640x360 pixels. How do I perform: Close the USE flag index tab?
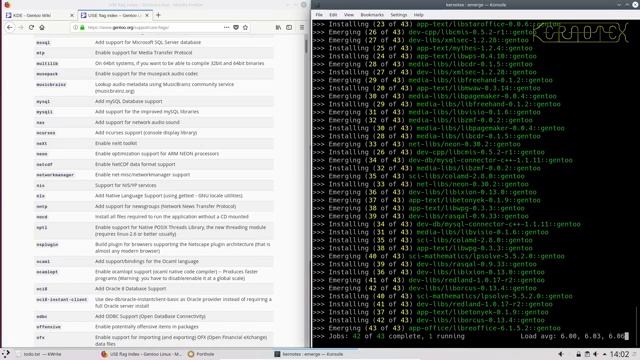click(147, 15)
